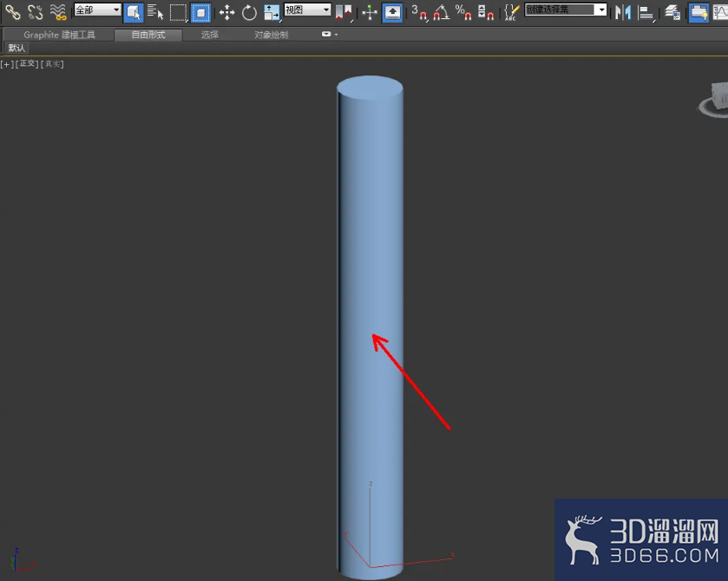The height and width of the screenshot is (581, 728).
Task: Select the blue cylinder in the viewport
Action: pyautogui.click(x=370, y=327)
